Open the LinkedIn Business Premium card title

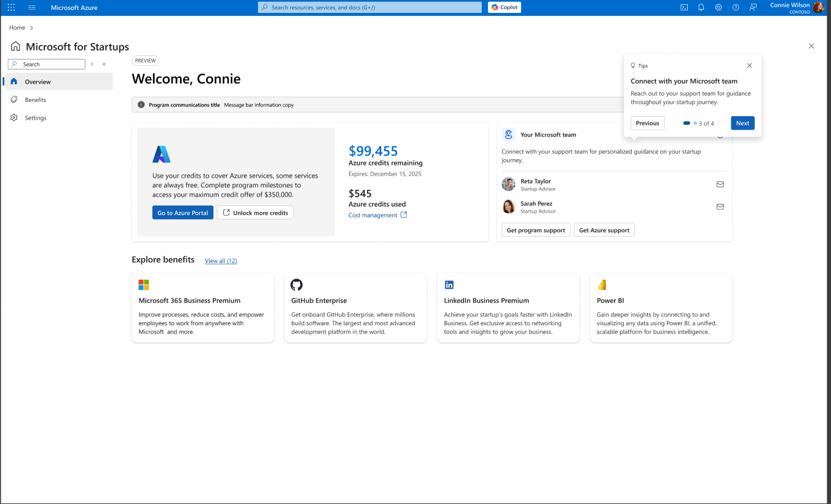(x=487, y=301)
